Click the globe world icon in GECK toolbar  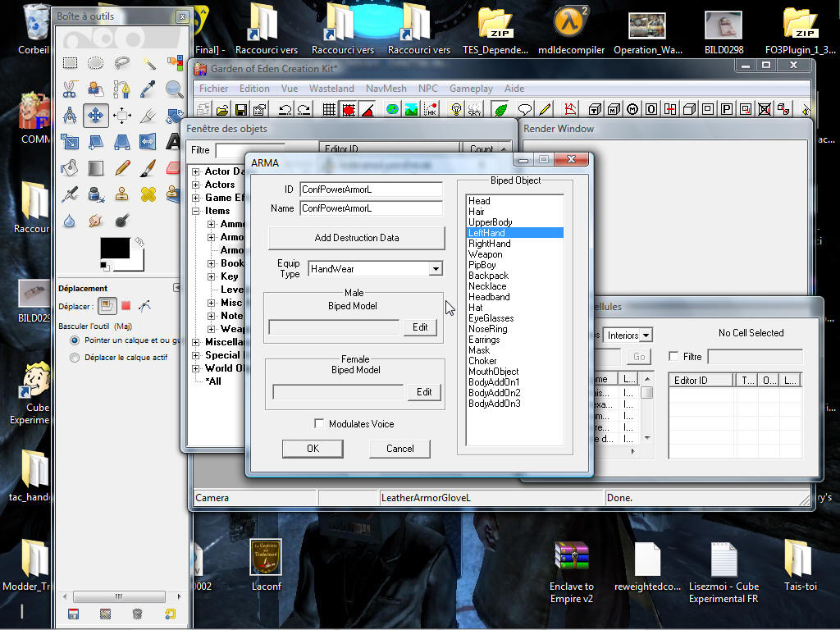pos(393,110)
